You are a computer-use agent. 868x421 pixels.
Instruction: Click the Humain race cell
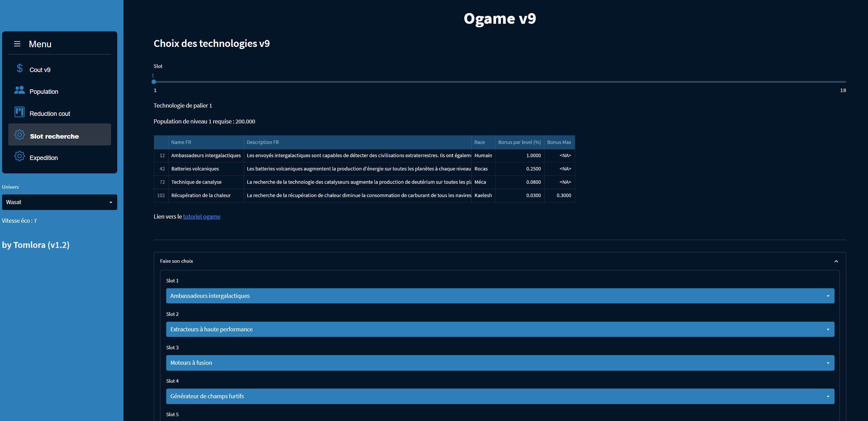coord(483,156)
